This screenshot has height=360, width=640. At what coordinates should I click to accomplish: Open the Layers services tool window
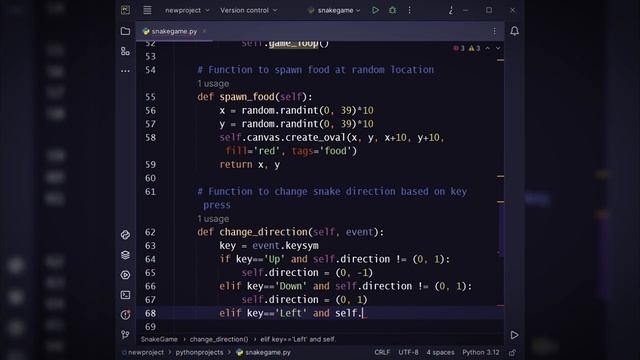125,255
